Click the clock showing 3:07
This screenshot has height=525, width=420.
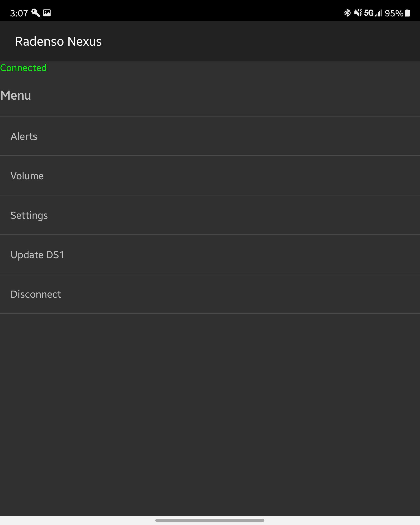19,13
